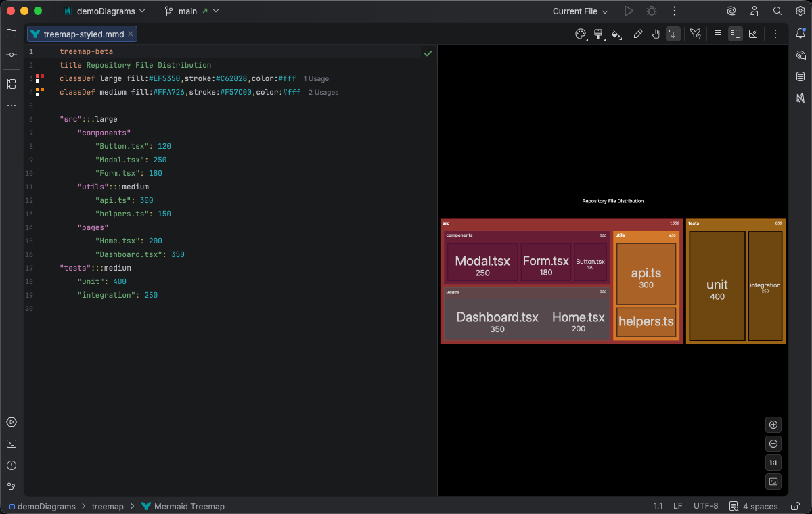Click the api.ts block in the treemap
This screenshot has width=812, height=514.
646,274
